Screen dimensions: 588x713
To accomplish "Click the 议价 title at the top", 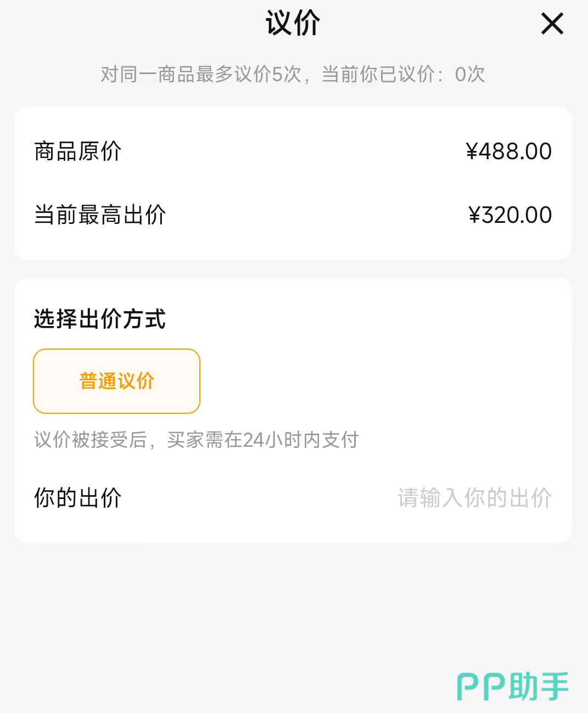I will click(x=293, y=24).
